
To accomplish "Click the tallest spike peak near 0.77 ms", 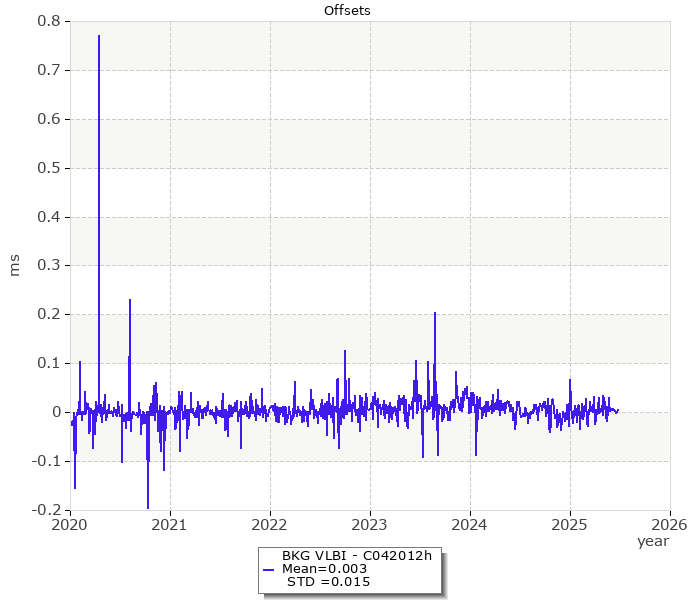I will click(99, 36).
